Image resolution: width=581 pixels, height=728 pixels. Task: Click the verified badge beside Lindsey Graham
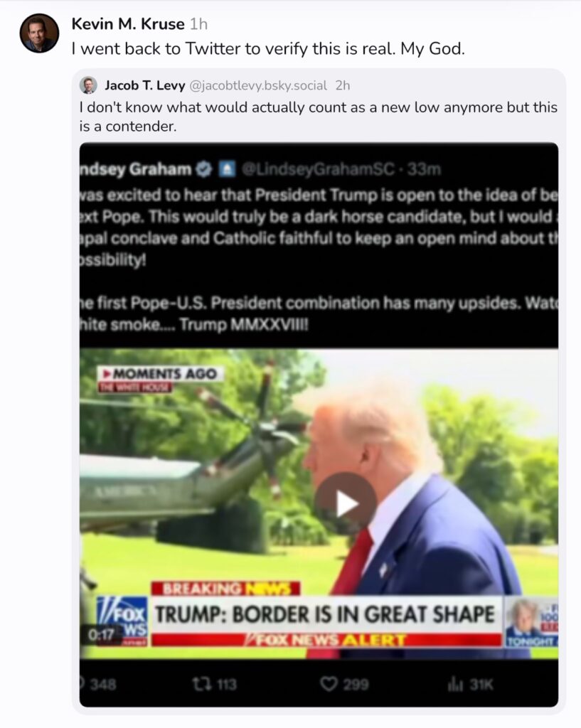pos(203,169)
